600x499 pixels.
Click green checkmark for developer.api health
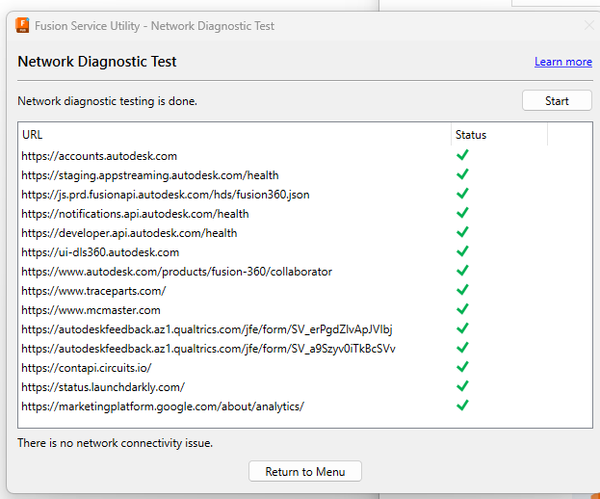(462, 232)
